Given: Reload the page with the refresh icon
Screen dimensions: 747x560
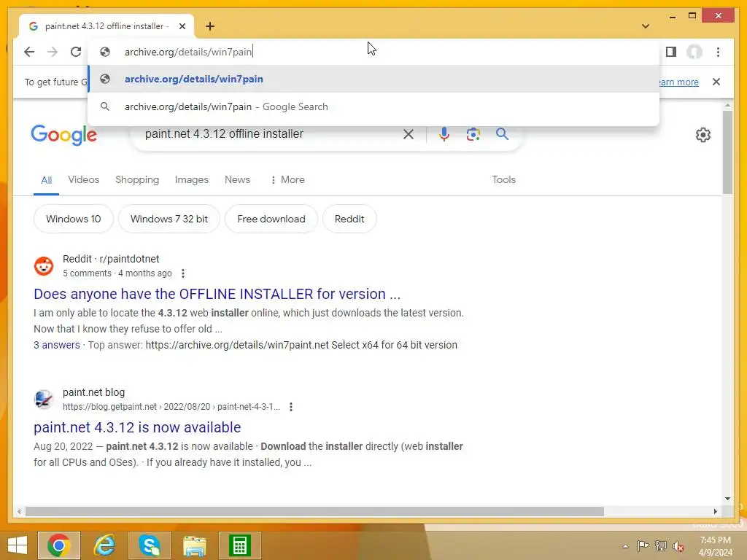Looking at the screenshot, I should pyautogui.click(x=76, y=52).
